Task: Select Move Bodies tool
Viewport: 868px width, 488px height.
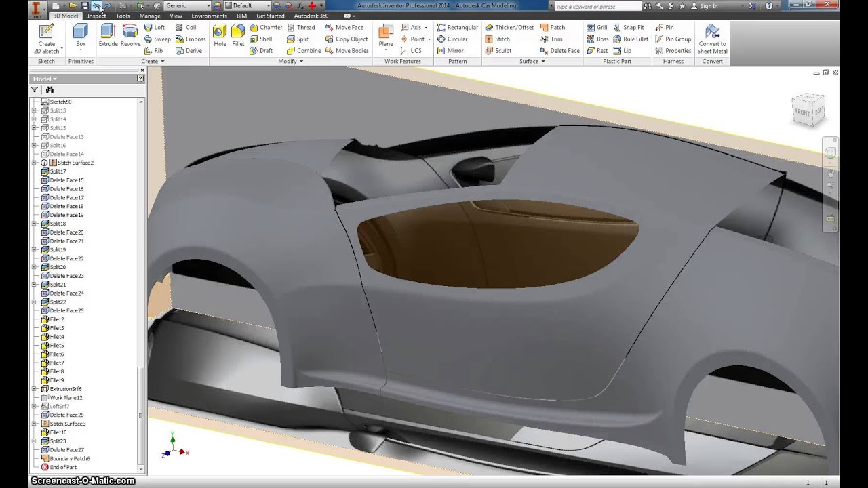Action: click(347, 51)
